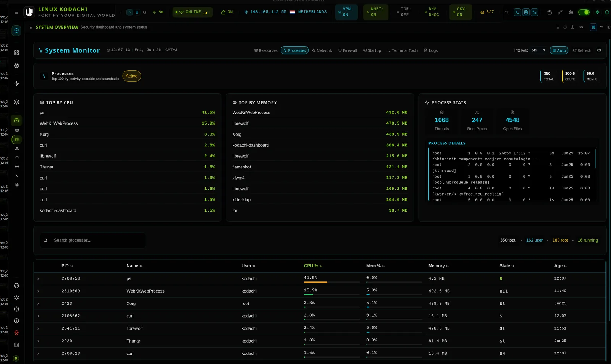This screenshot has height=364, width=611.
Task: Switch to the Network tab
Action: coord(322,50)
